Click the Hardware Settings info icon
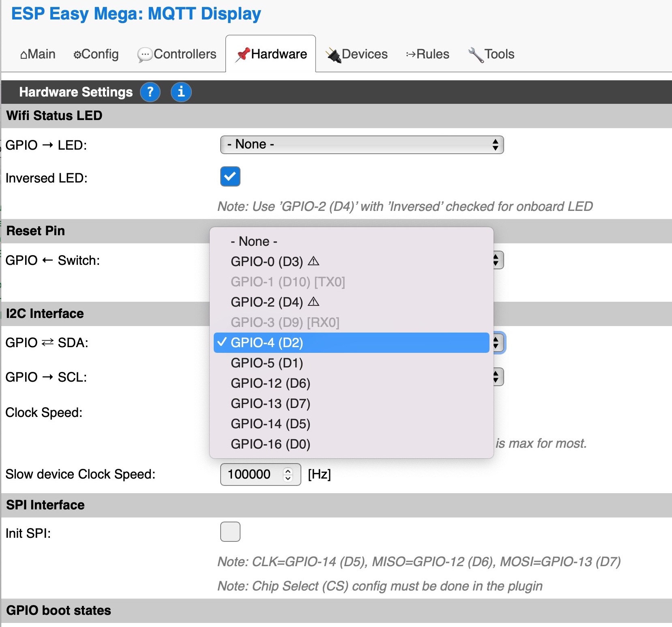The height and width of the screenshot is (627, 672). point(181,92)
